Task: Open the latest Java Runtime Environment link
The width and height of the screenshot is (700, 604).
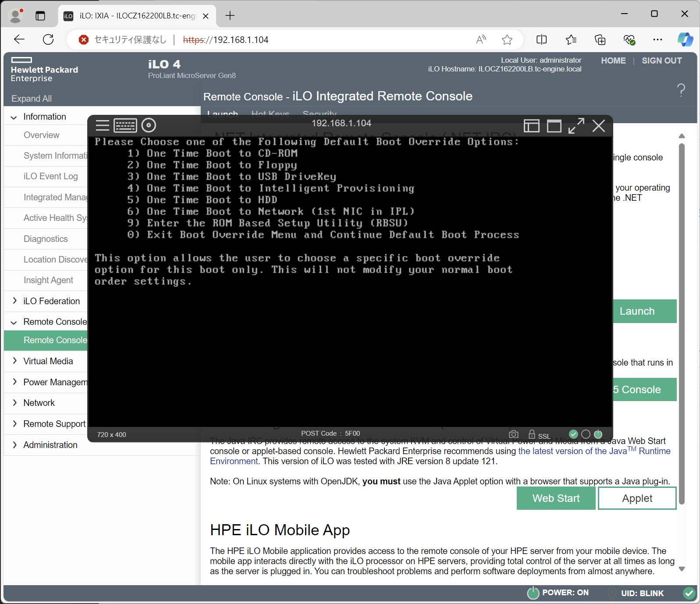Action: [x=594, y=451]
